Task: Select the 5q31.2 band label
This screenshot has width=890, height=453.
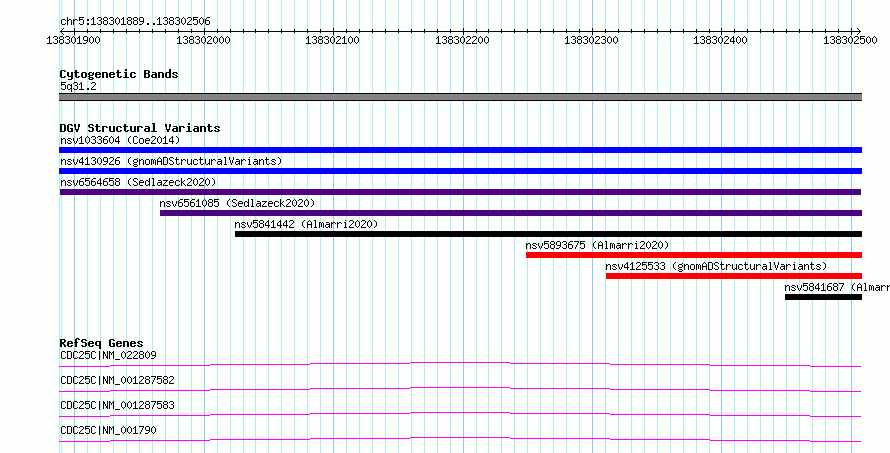Action: click(x=78, y=86)
